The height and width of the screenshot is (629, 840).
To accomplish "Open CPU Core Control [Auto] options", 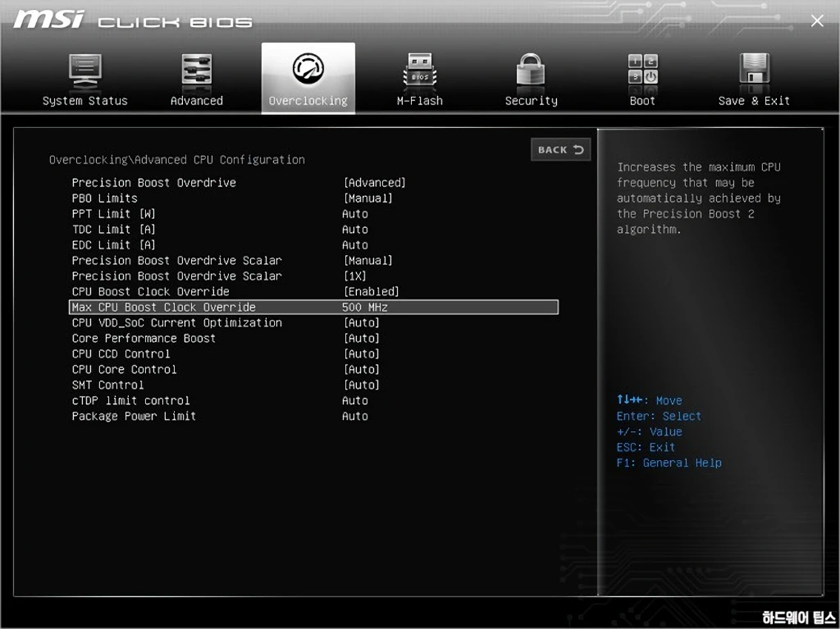I will [362, 369].
